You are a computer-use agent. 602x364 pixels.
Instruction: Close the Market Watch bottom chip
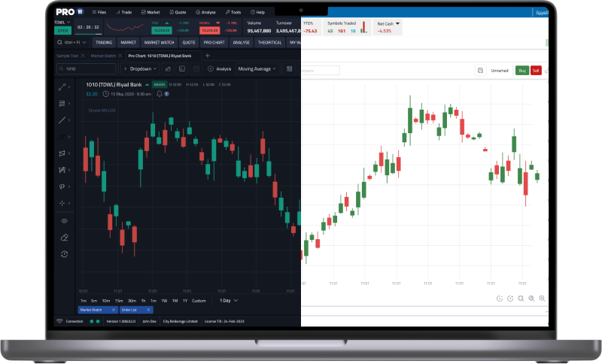point(113,309)
